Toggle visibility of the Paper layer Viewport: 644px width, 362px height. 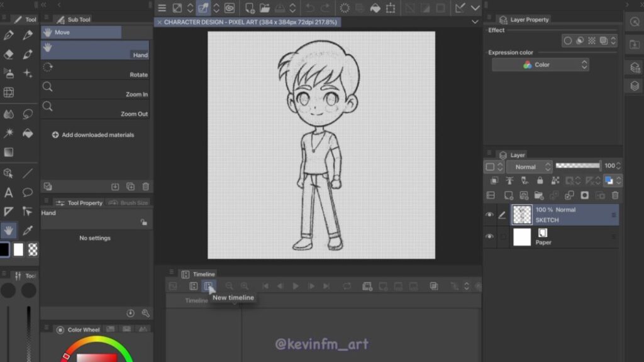(489, 237)
